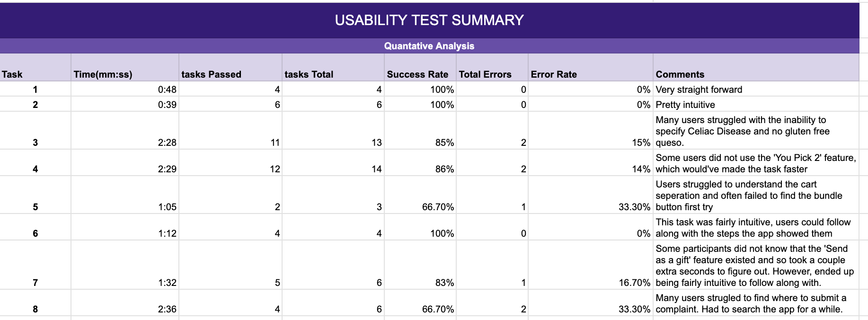Screen dimensions: 868x320
Task: Select the submit a complaint comment cell
Action: [756, 303]
